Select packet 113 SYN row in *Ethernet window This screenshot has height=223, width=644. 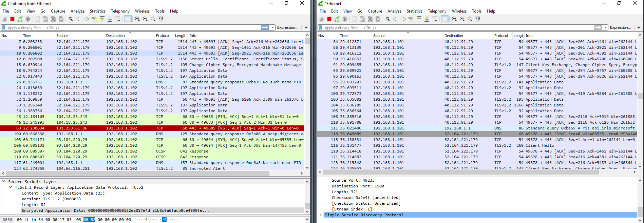477,134
